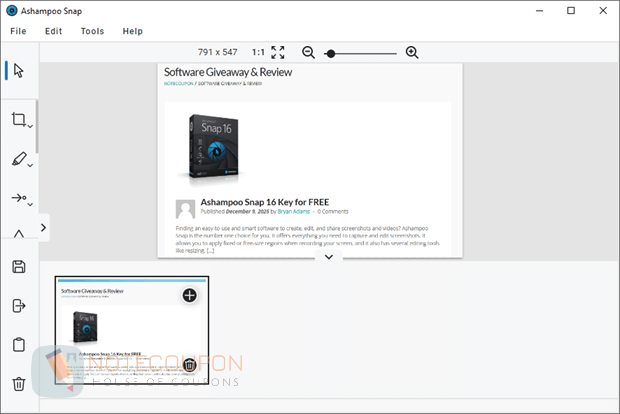
Task: Click the NOTECOUPON breadcrumb link
Action: tap(178, 83)
